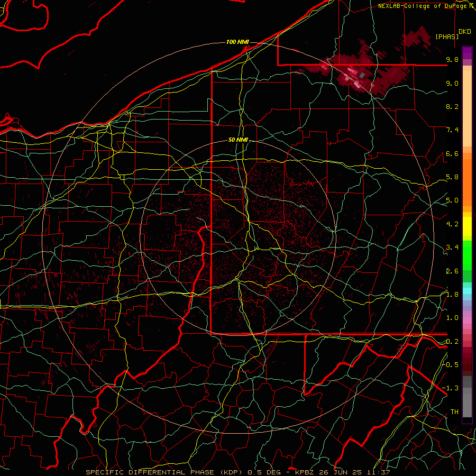The width and height of the screenshot is (476, 476).
Task: Click the 5.8 scale value
Action: click(452, 177)
